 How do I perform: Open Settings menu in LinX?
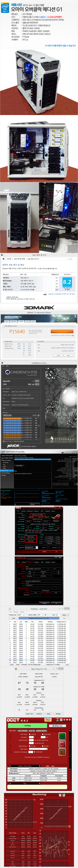16,612
